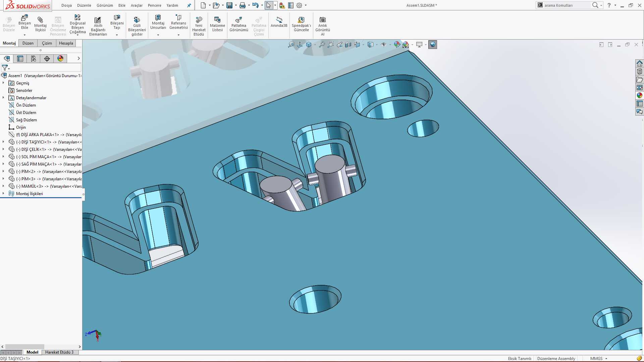
Task: Open the Malzeme Listesi (Bill of Materials)
Action: click(217, 24)
